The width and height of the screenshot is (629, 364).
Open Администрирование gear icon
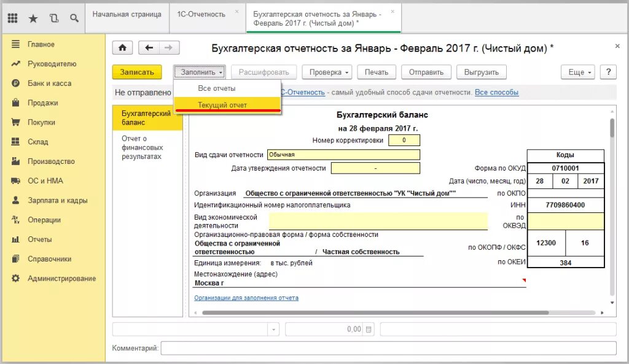point(15,278)
